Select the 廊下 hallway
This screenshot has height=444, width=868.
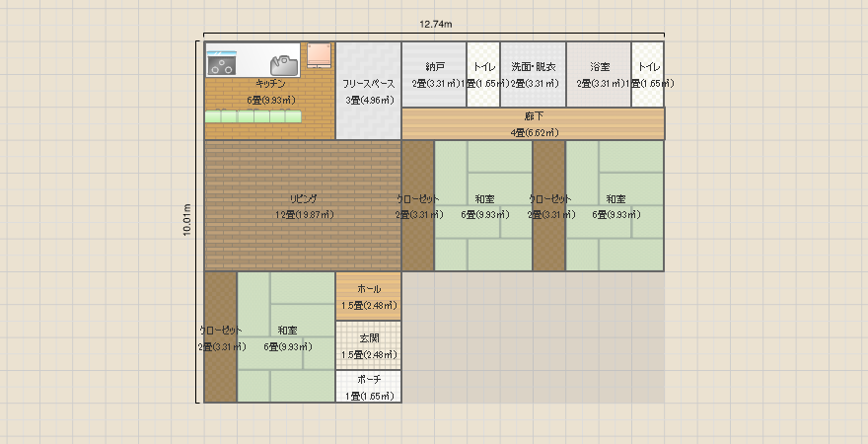[x=533, y=123]
